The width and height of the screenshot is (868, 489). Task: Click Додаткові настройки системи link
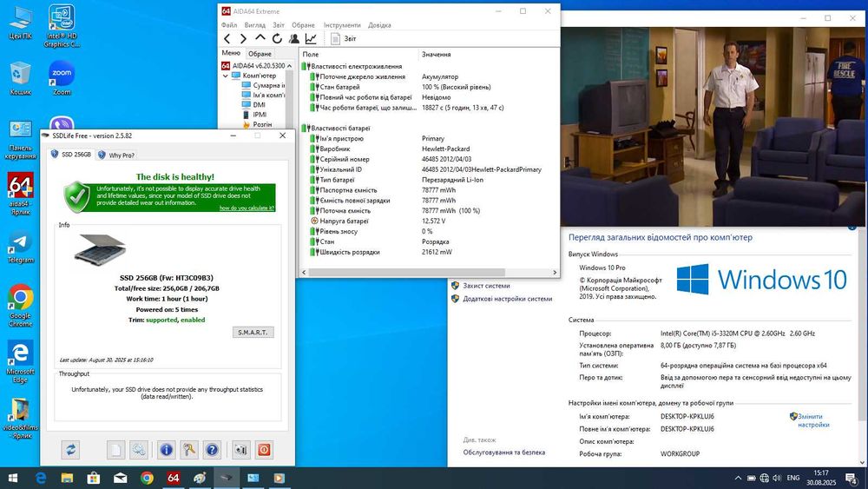click(507, 299)
